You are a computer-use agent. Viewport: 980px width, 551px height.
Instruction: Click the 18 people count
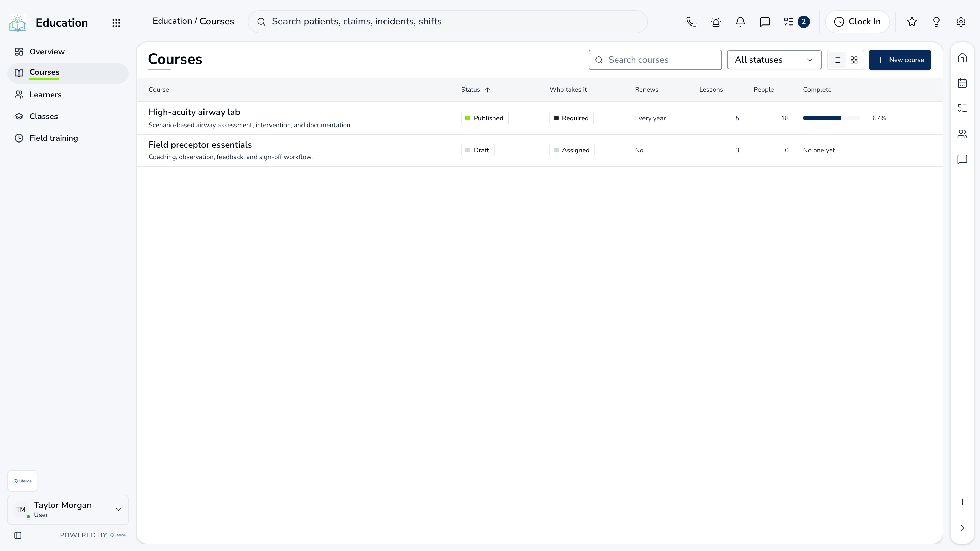(x=784, y=118)
